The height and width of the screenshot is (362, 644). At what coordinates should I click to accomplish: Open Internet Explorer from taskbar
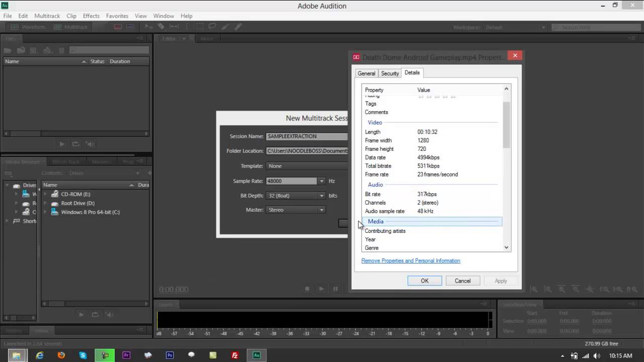(x=39, y=355)
